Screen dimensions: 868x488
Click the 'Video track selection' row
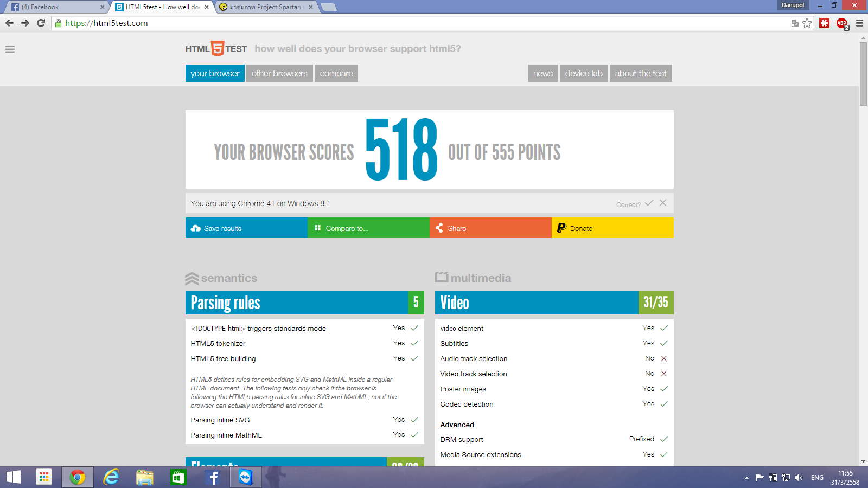554,374
